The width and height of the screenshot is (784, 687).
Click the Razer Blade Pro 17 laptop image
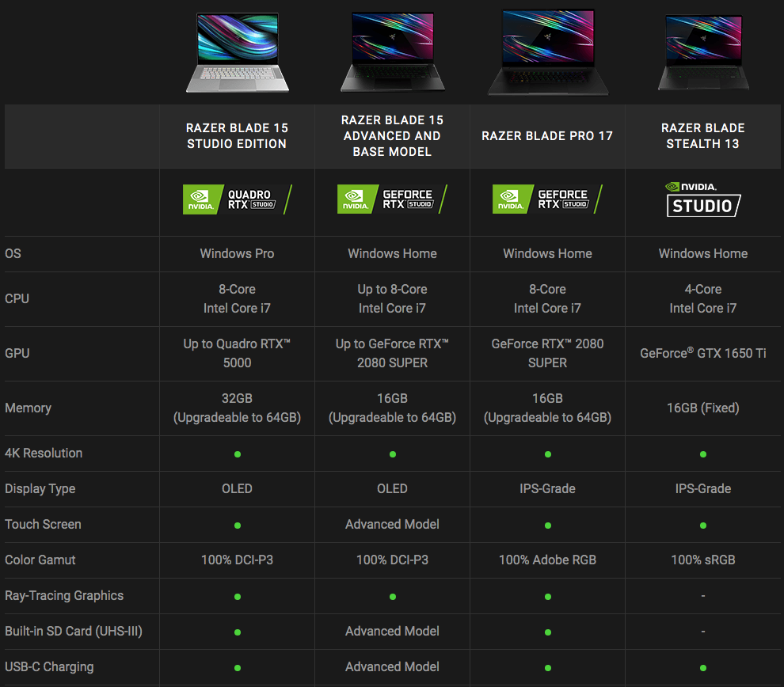(548, 52)
